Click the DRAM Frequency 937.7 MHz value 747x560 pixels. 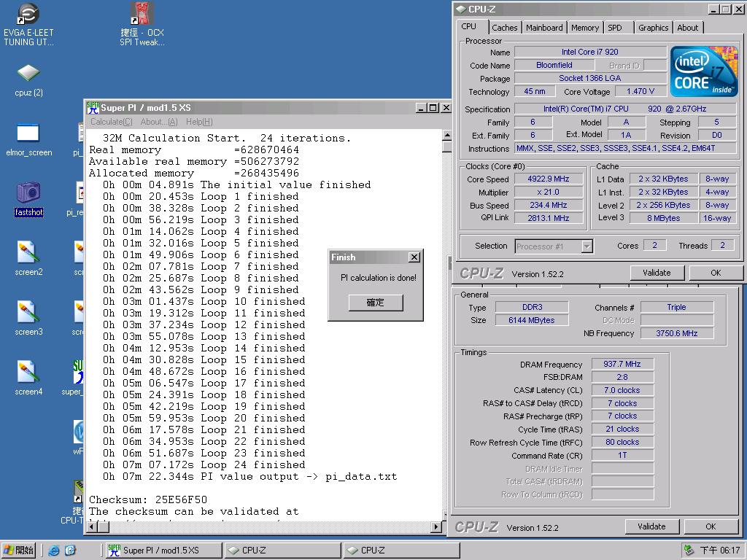(622, 364)
